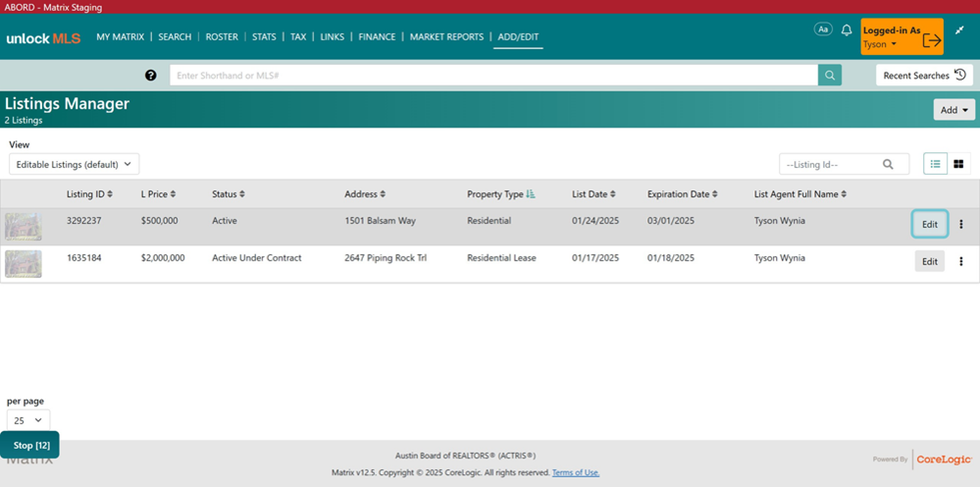The height and width of the screenshot is (487, 980).
Task: Switch to list view icon
Action: click(935, 164)
